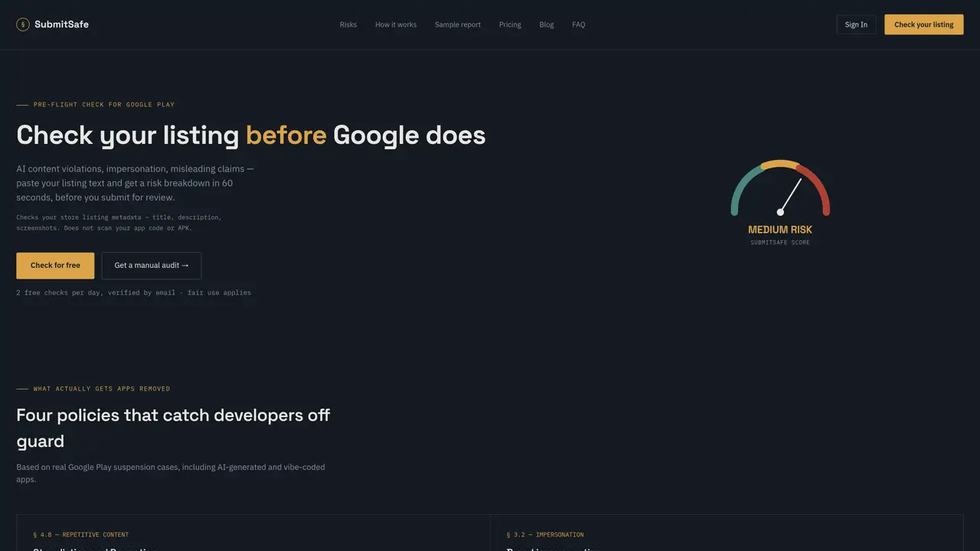Click the MEDIUM RISK score label
Viewport: 980px width, 551px height.
780,230
